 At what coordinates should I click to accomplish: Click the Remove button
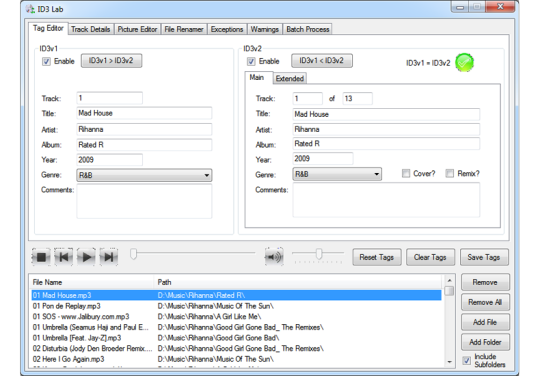pyautogui.click(x=485, y=282)
